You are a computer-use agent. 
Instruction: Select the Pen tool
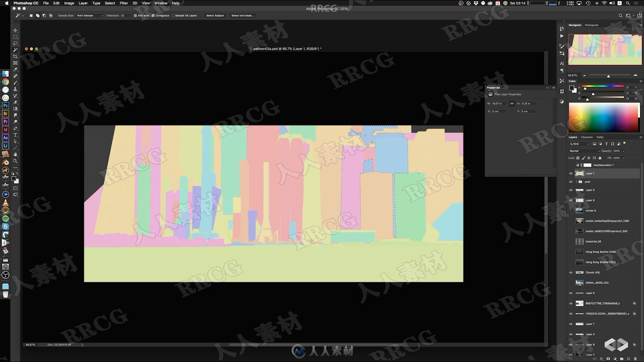pyautogui.click(x=15, y=129)
